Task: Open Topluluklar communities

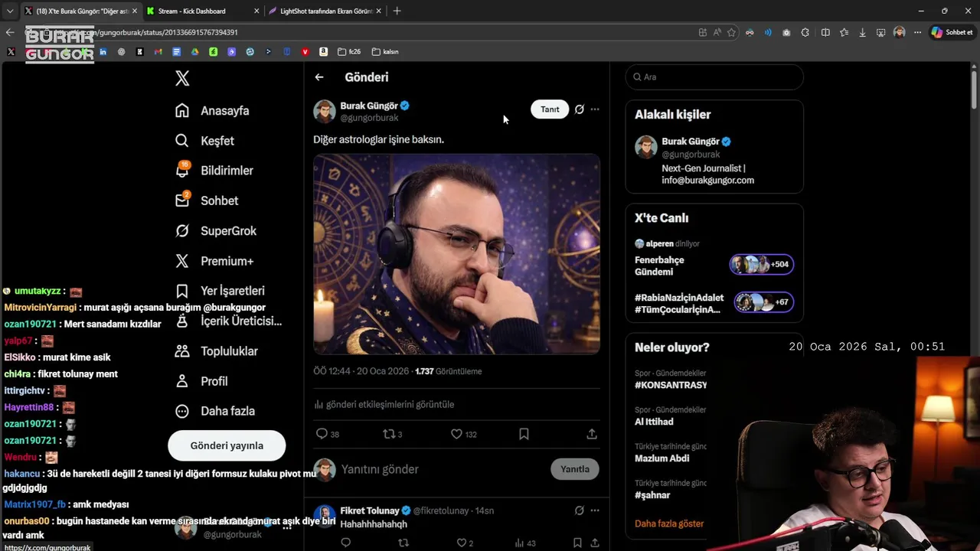Action: pos(217,351)
